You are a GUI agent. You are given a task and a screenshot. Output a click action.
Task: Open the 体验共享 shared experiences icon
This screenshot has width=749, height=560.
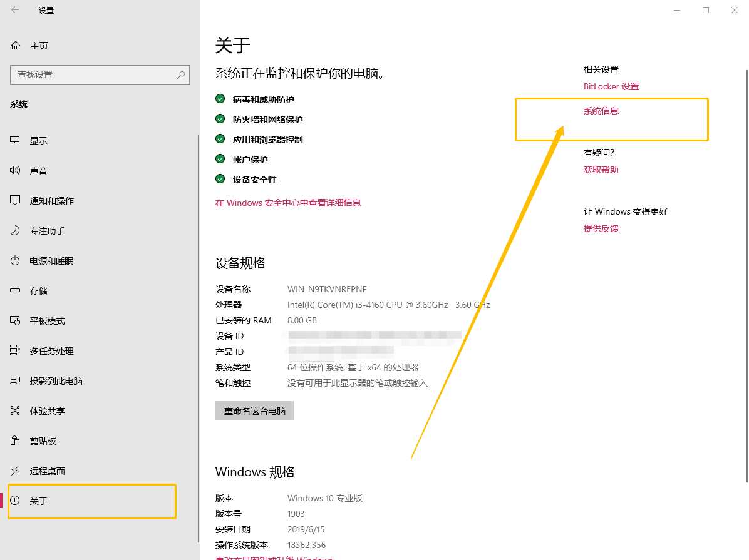click(38, 410)
